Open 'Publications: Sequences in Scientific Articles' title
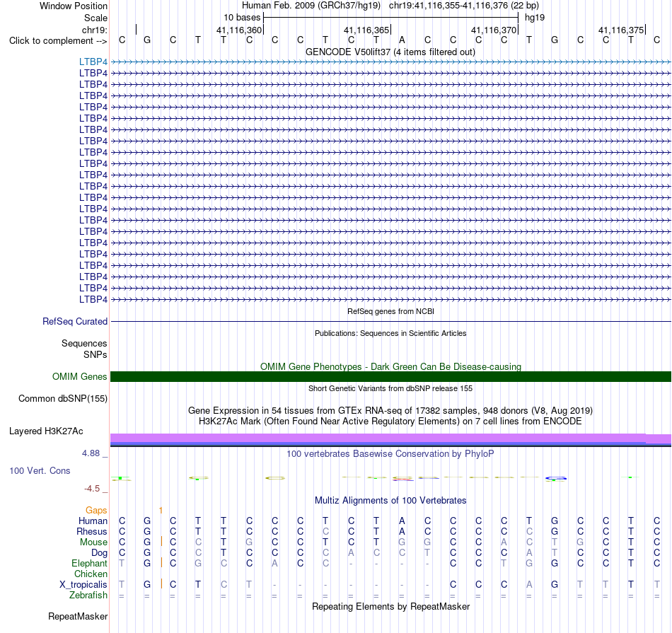Viewport: 672px width, 633px height. coord(390,333)
